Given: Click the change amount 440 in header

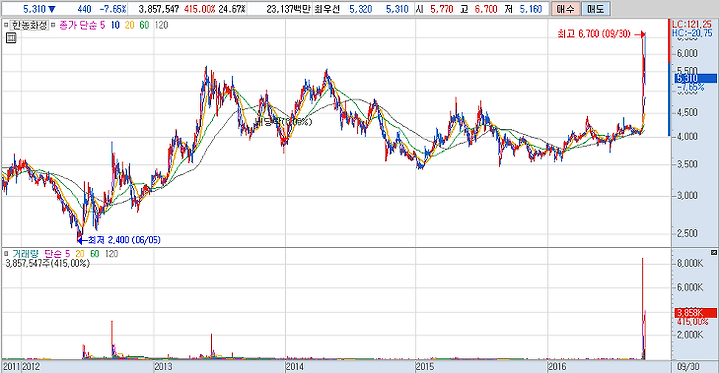Looking at the screenshot, I should click(85, 9).
